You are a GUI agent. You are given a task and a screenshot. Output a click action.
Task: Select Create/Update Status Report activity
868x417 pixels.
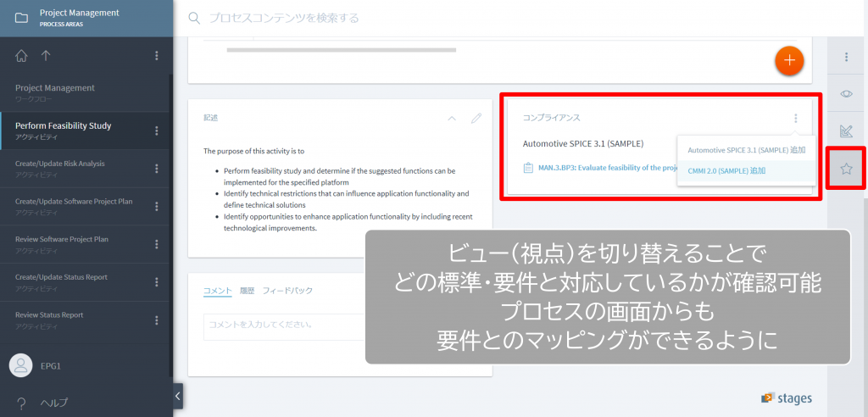pos(86,282)
